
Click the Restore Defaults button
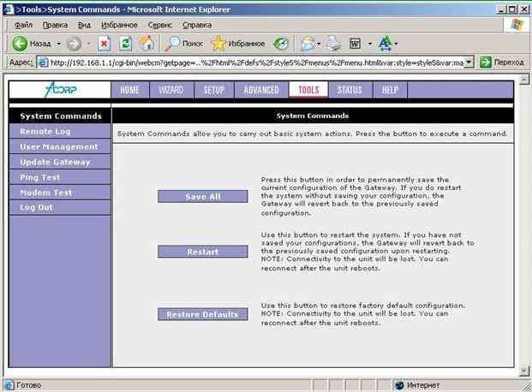point(202,314)
